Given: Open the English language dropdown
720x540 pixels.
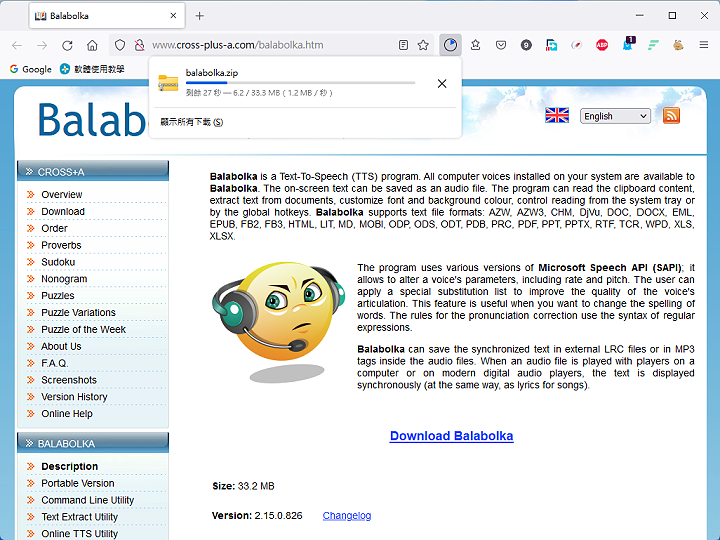Looking at the screenshot, I should click(615, 116).
